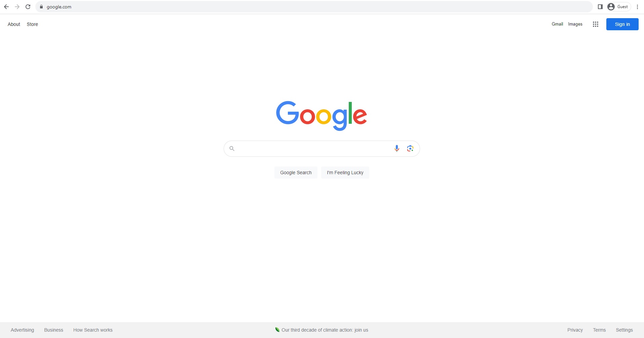The width and height of the screenshot is (644, 338).
Task: Go to Google Images
Action: 575,24
